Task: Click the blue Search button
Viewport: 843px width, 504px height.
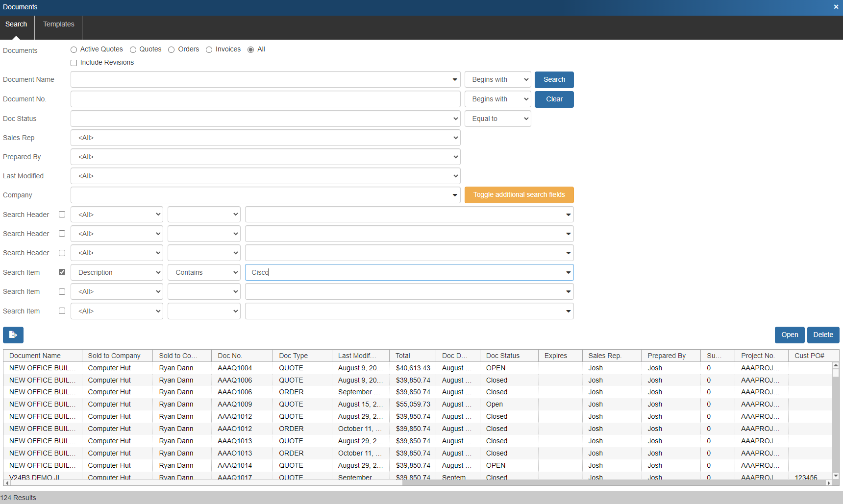Action: [x=554, y=80]
